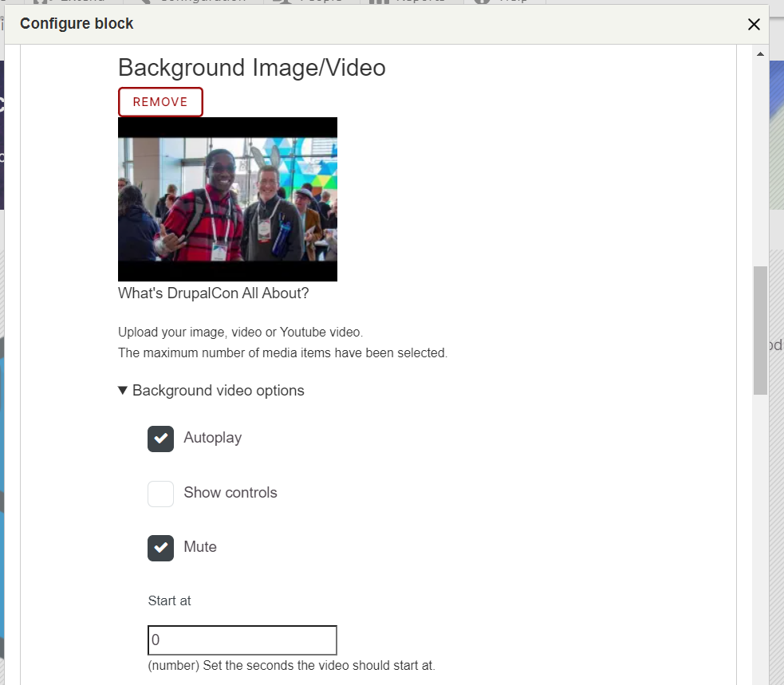This screenshot has height=685, width=784.
Task: Click the Autoplay label text
Action: click(x=212, y=438)
